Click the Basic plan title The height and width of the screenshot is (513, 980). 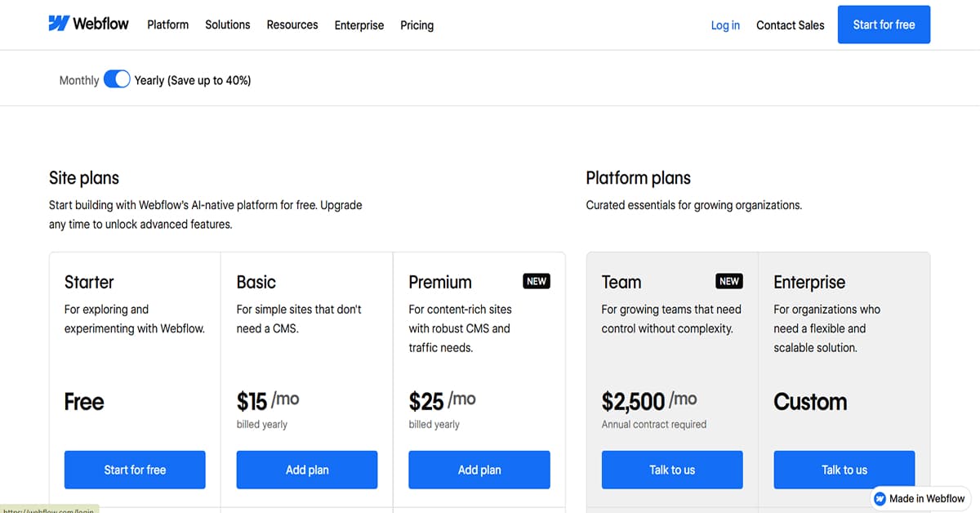[x=256, y=282]
